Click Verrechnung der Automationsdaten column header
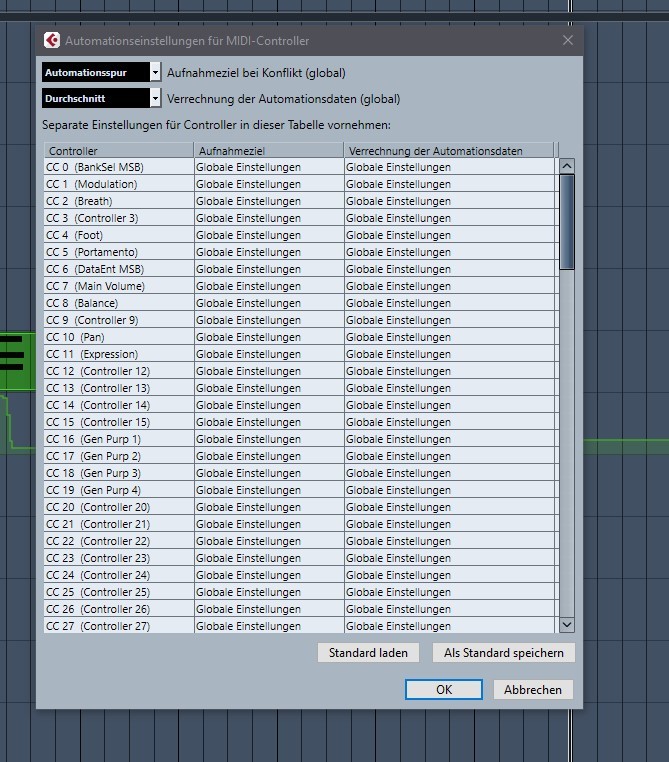 click(448, 150)
